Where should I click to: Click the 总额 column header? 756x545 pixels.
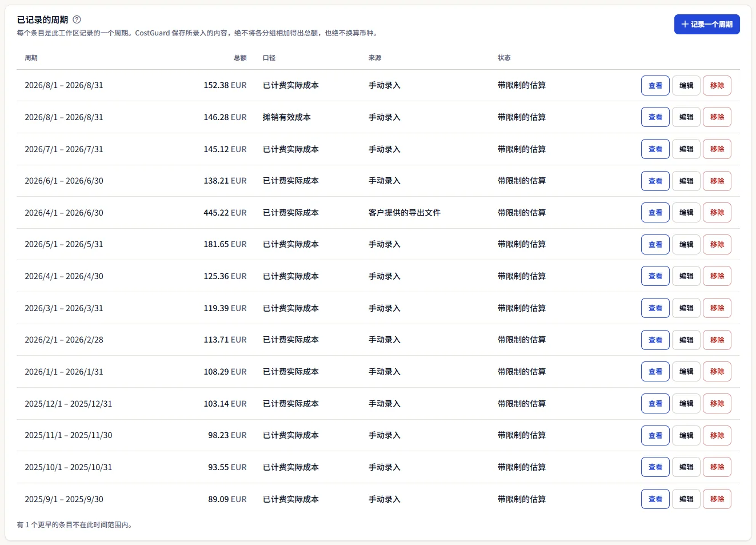pyautogui.click(x=240, y=58)
